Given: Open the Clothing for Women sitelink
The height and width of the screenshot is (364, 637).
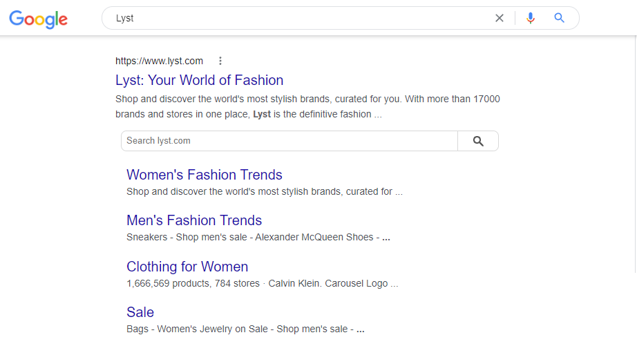Looking at the screenshot, I should pyautogui.click(x=187, y=267).
